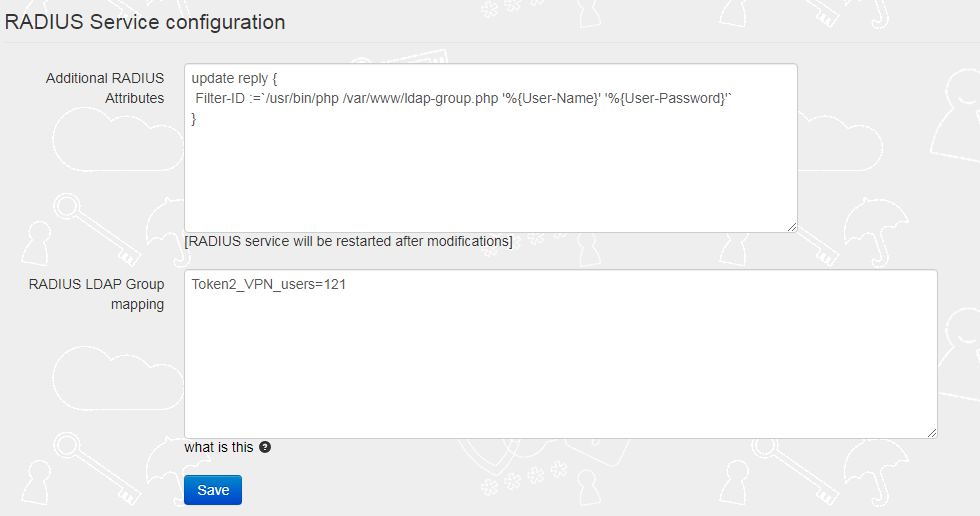Grab the Additional RADIUS Attributes resize handle
The image size is (980, 516).
click(792, 227)
